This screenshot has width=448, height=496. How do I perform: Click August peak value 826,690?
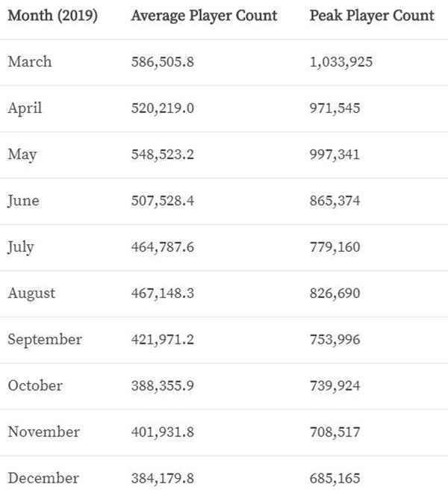pos(335,294)
